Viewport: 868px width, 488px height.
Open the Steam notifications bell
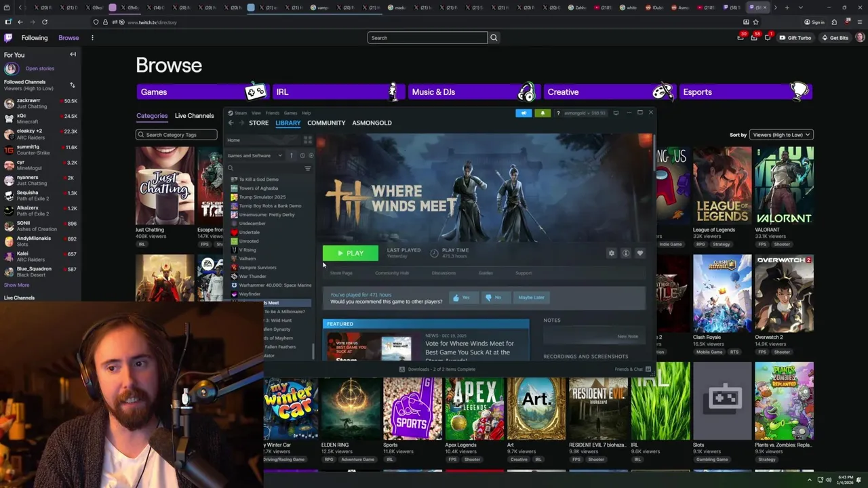point(542,113)
